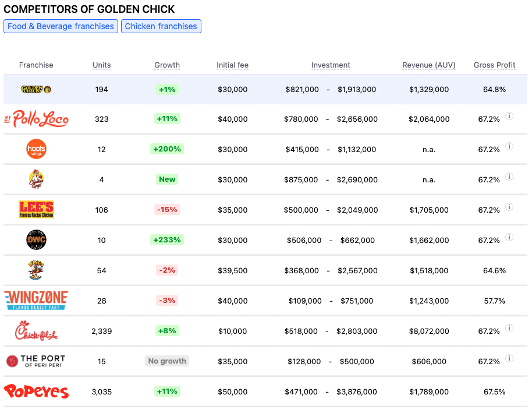Click the rooster chicken logo in the 4-unit row

pyautogui.click(x=36, y=179)
